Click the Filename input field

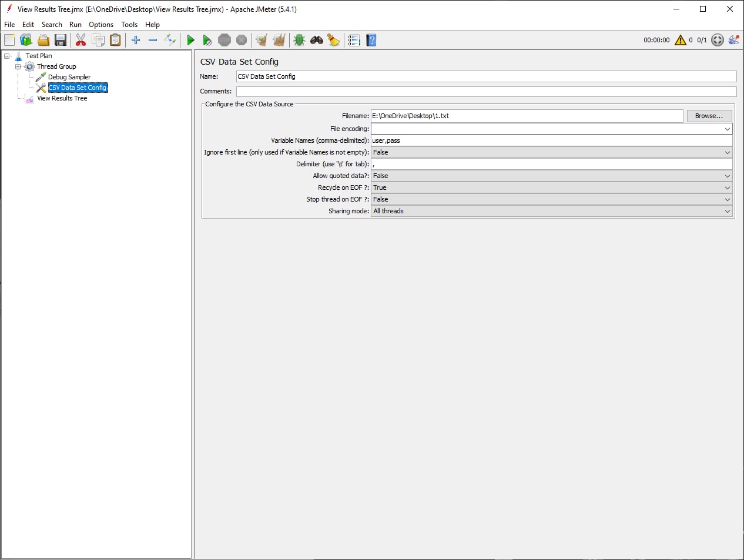tap(527, 116)
